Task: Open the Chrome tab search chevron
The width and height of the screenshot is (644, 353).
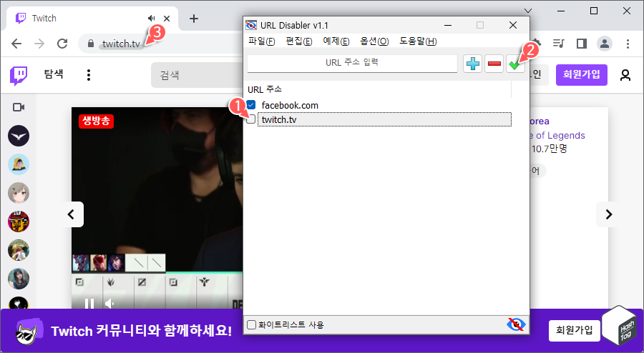Action: [x=529, y=11]
